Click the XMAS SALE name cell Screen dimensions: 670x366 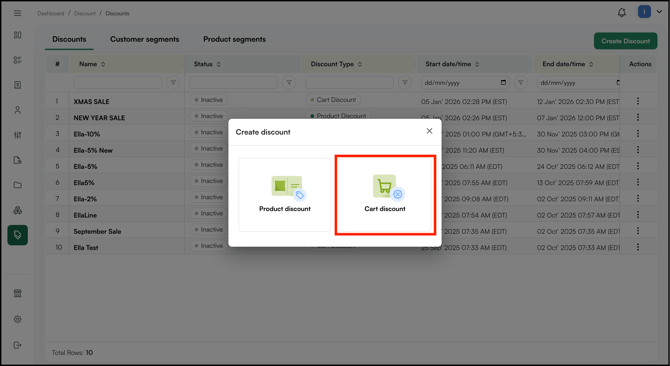point(91,102)
